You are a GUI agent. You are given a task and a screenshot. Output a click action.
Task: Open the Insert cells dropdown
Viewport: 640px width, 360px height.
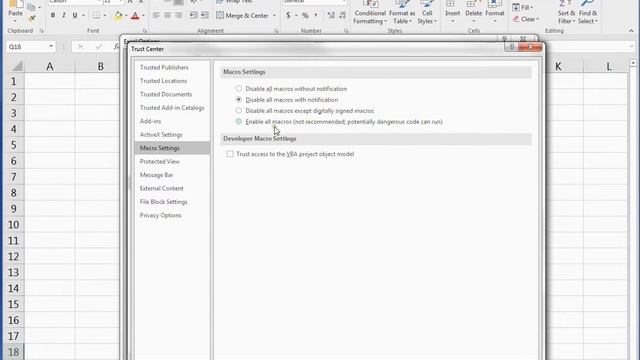pos(452,13)
